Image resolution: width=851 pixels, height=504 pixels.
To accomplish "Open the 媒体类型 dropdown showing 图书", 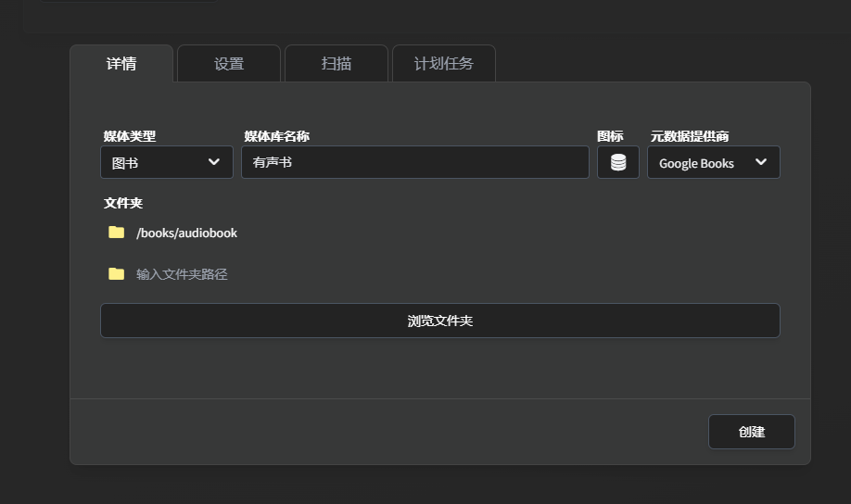I will coord(166,162).
